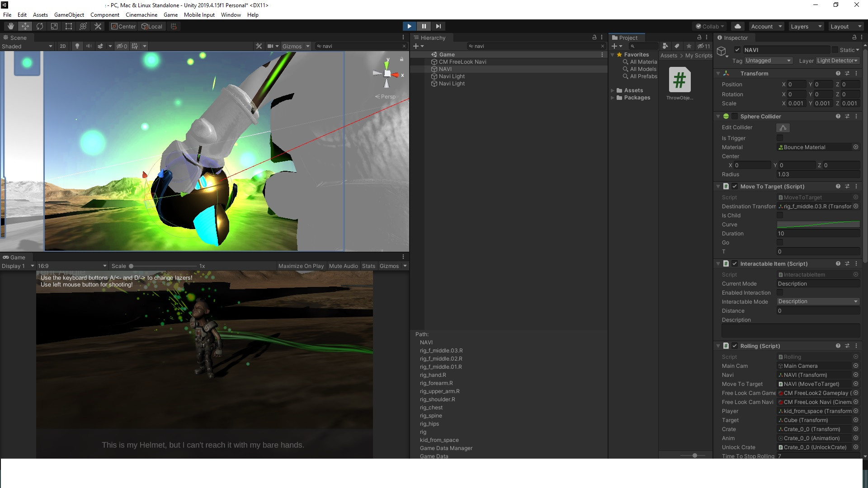Expand Assets folder in Project
Screen dimensions: 868x488
613,90
